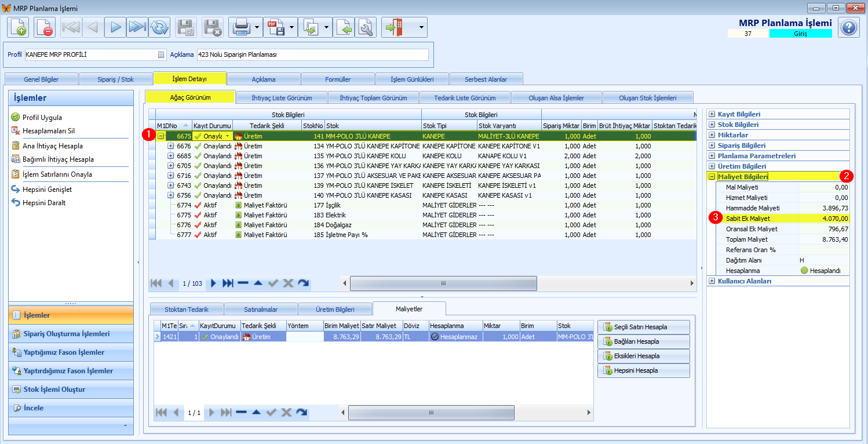Click the PDF export toolbar icon
868x444 pixels.
pos(275,27)
